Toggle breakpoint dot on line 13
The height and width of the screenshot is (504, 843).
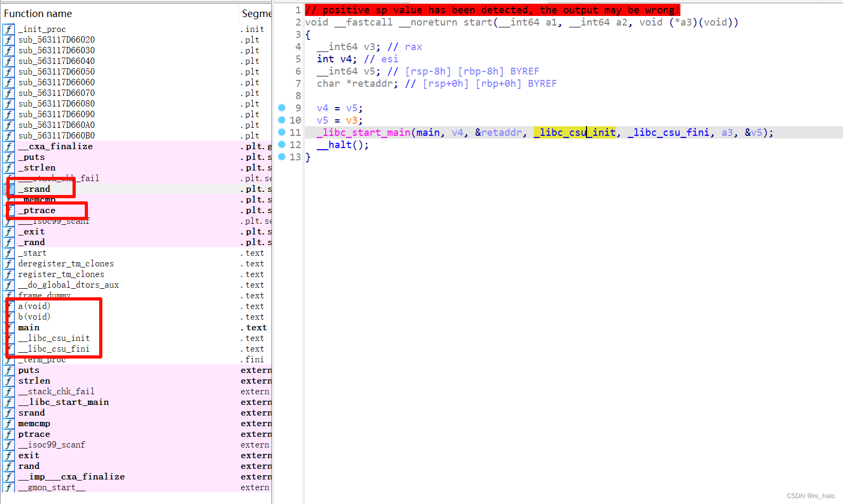tap(282, 157)
